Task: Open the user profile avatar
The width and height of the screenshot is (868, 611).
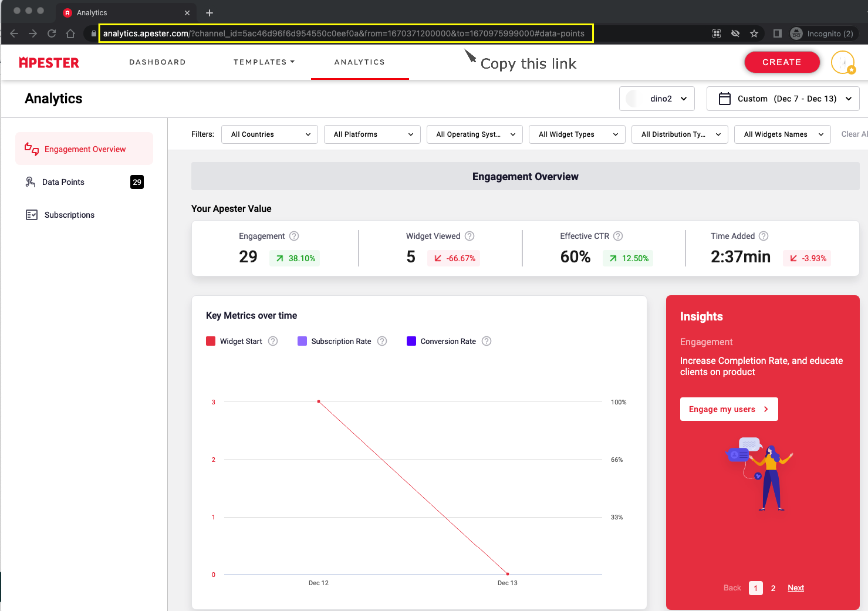Action: 843,62
